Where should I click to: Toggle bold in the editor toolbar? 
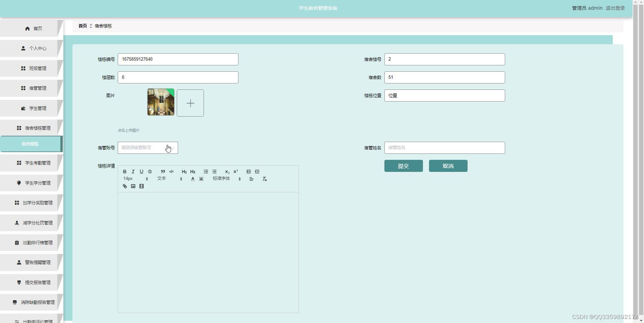click(125, 172)
